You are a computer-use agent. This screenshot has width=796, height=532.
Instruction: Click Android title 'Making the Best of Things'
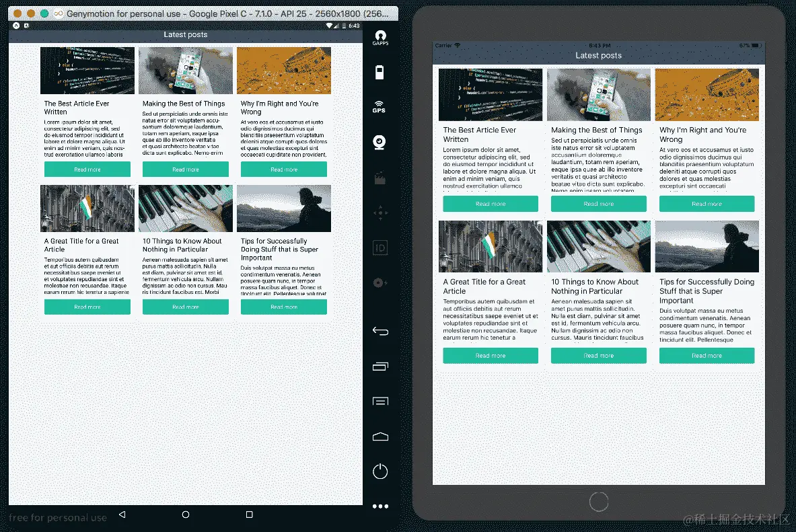pos(183,104)
